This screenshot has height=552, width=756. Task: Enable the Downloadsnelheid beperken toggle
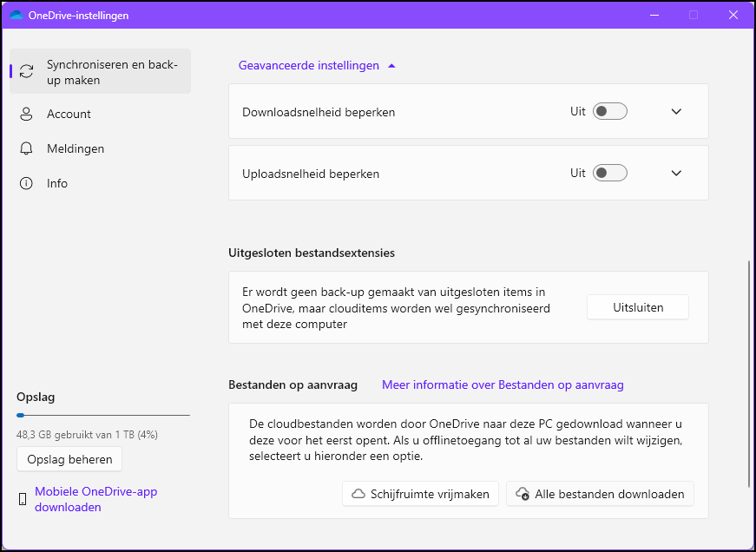click(x=609, y=112)
